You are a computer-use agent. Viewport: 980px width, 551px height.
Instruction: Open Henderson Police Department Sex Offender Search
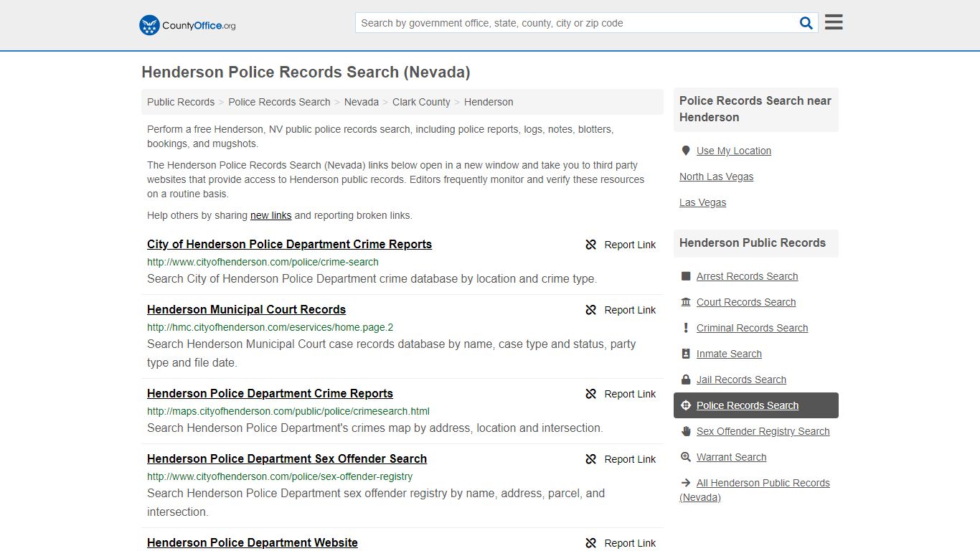coord(287,458)
